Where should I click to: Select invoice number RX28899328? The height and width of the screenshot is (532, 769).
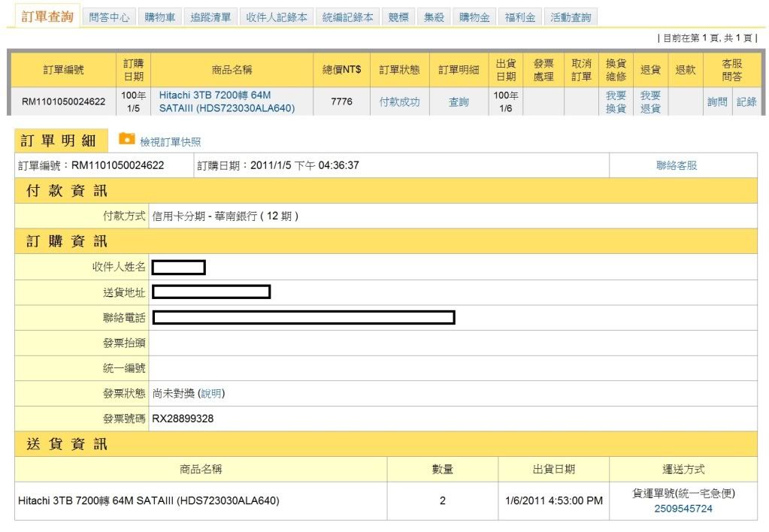click(183, 419)
